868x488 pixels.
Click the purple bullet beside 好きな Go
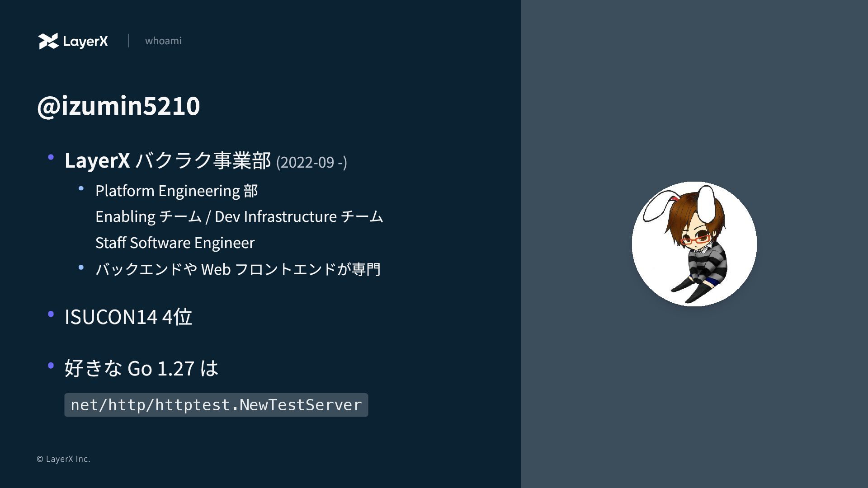pyautogui.click(x=51, y=365)
